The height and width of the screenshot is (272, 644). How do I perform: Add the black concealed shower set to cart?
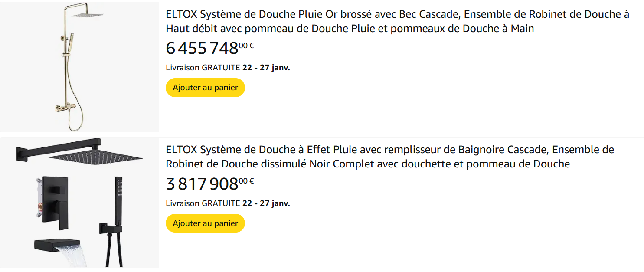coord(205,223)
